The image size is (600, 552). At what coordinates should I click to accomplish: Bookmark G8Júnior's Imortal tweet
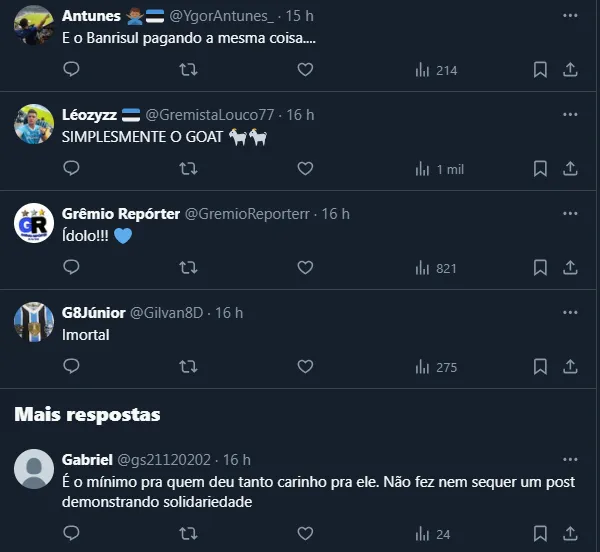coord(540,367)
